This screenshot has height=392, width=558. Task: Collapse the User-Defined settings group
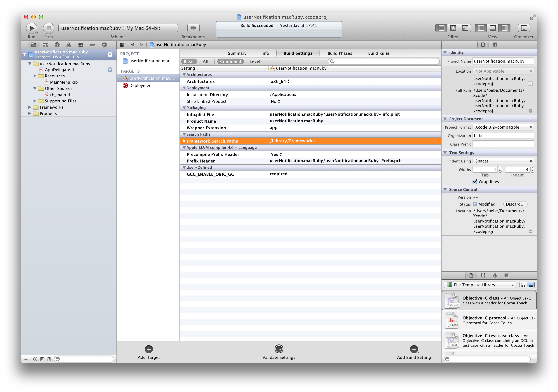pyautogui.click(x=184, y=167)
